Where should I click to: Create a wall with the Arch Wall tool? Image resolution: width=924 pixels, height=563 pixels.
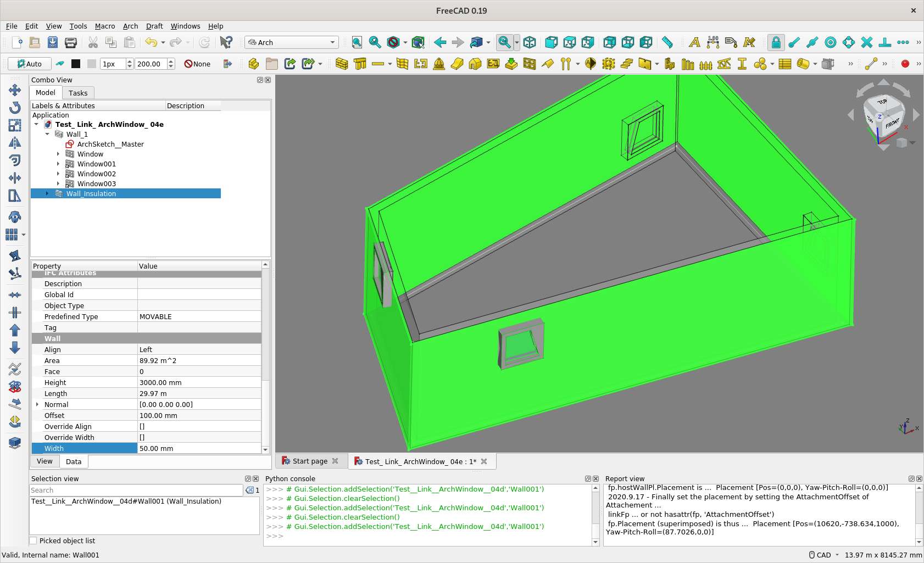(x=342, y=64)
